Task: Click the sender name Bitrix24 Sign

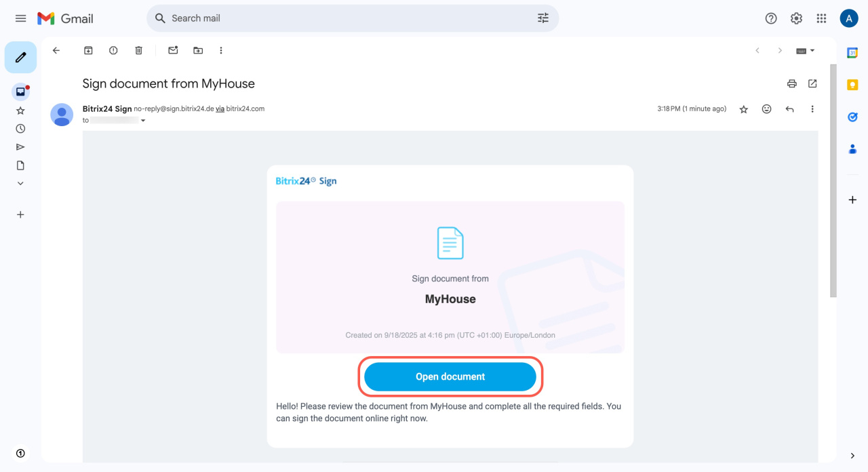Action: click(x=107, y=109)
